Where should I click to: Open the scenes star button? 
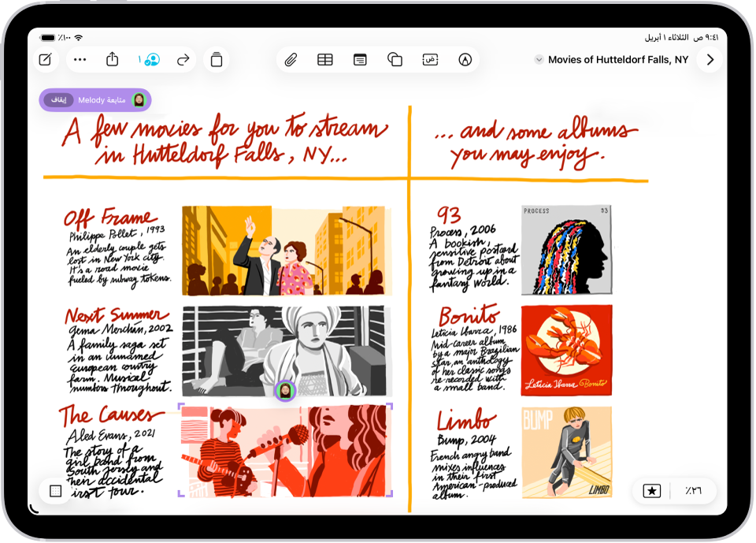click(x=652, y=491)
